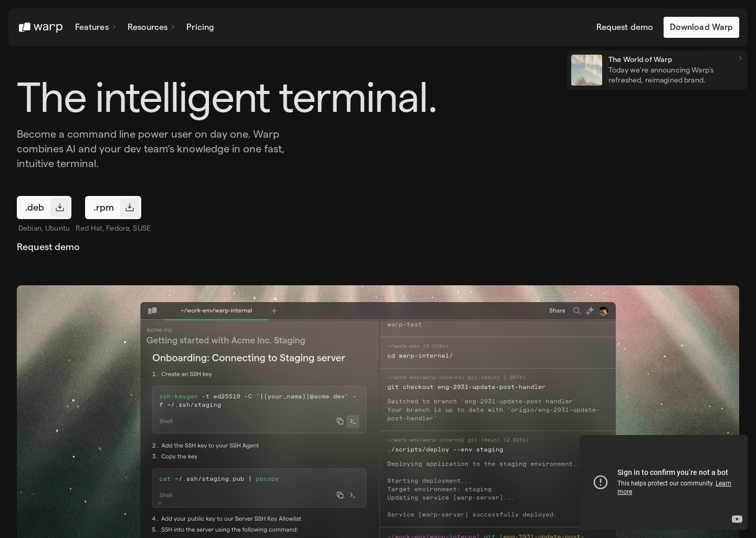Click the YouTube icon on video overlay
The height and width of the screenshot is (538, 756).
[737, 519]
